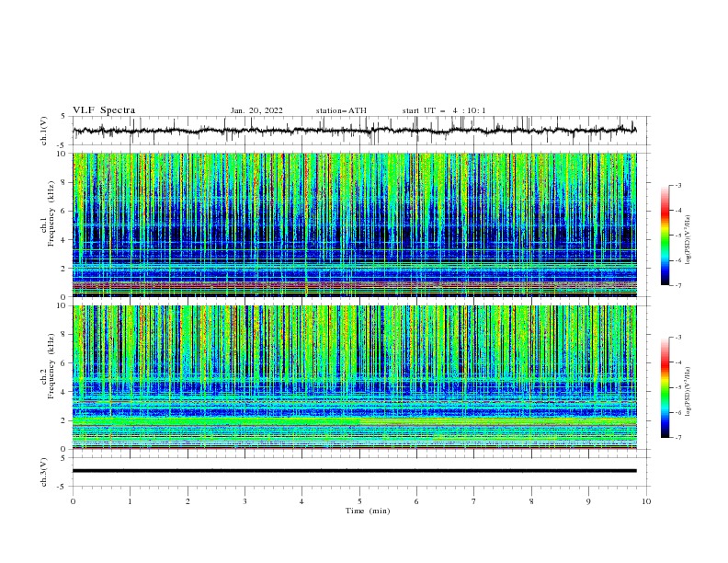Click the 'VLF Spectra' title text
Screen dimensions: 728x563
pos(104,110)
